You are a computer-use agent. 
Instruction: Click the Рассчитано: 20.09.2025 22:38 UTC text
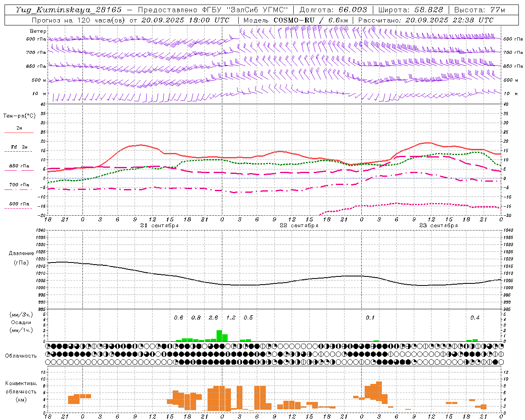(426, 20)
